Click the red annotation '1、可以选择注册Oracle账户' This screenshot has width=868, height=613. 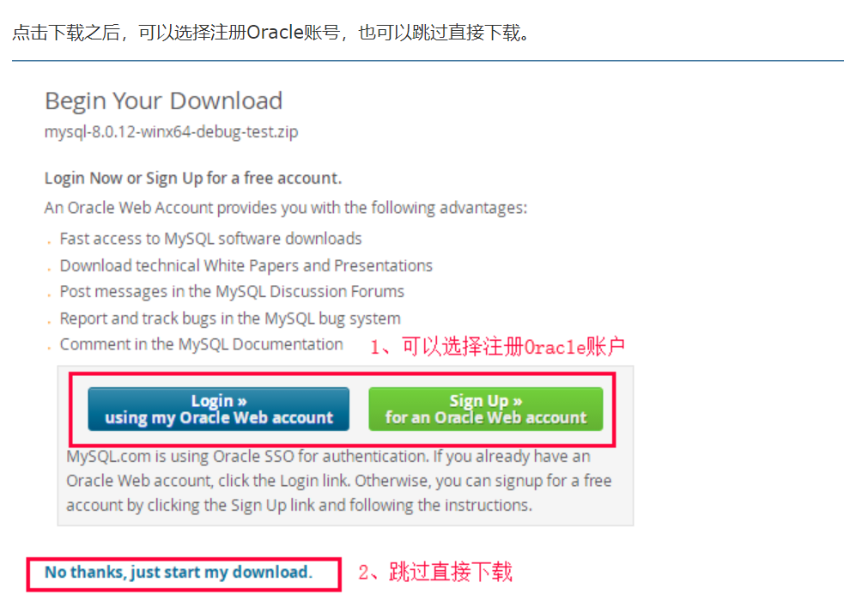497,347
